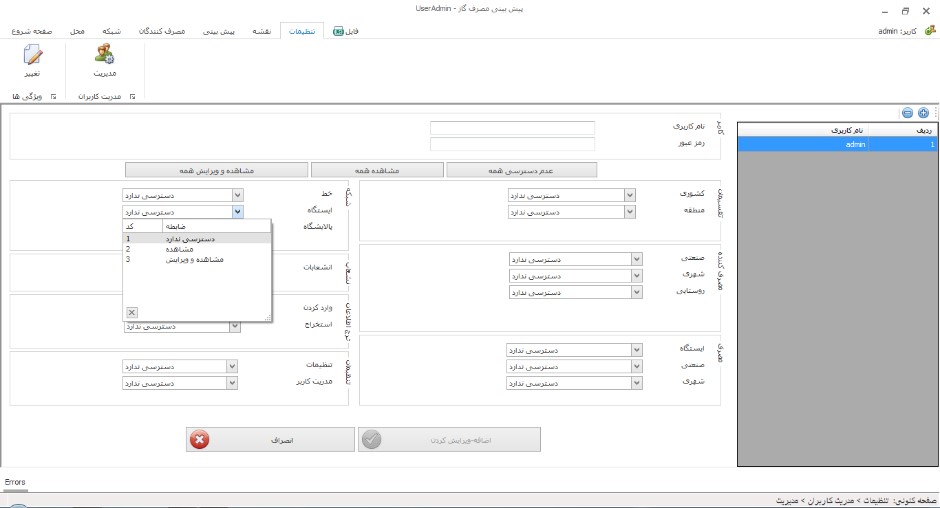Open the Errors panel tab
The width and height of the screenshot is (940, 508).
point(15,482)
